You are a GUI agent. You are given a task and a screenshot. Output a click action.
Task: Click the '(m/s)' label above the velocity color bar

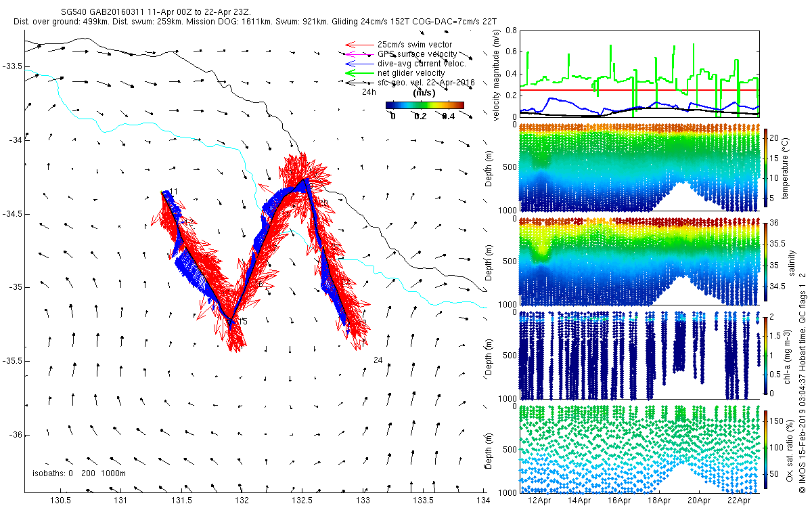coord(424,93)
